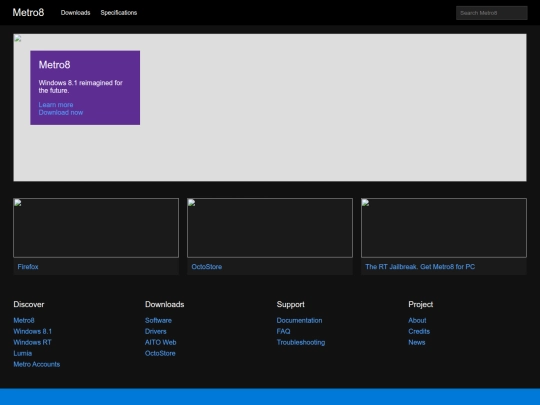Click The RT Jailbreak title link
Viewport: 540px width, 405px height.
tap(420, 267)
